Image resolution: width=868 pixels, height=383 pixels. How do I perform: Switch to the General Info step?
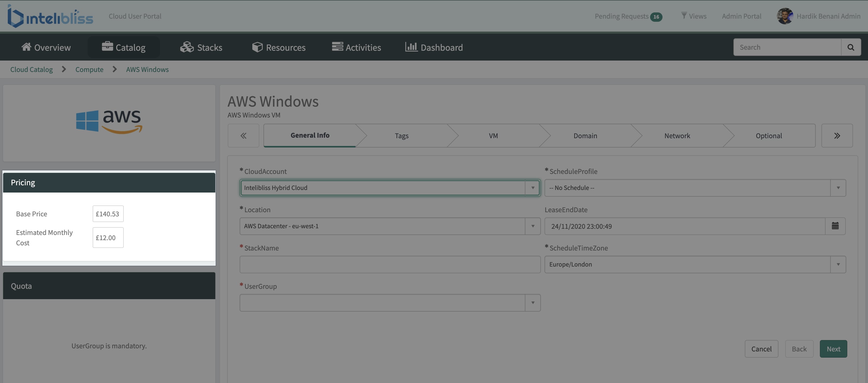click(x=310, y=135)
